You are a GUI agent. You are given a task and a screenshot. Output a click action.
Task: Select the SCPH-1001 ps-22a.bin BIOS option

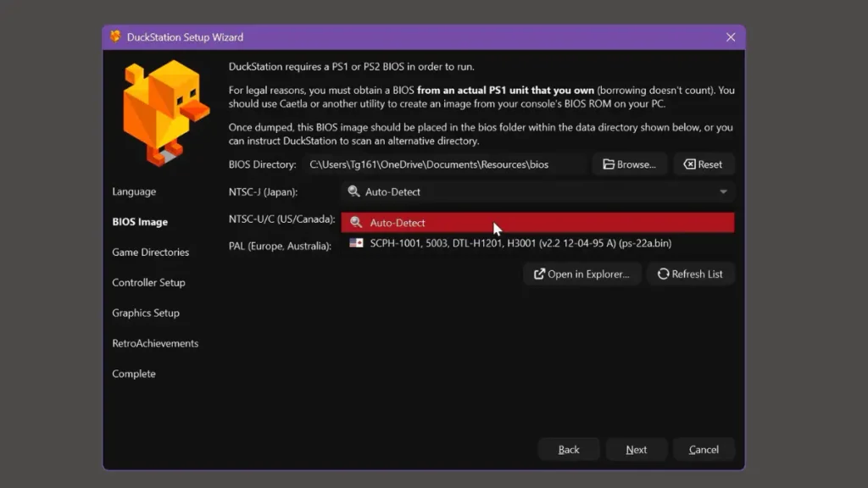(x=537, y=243)
